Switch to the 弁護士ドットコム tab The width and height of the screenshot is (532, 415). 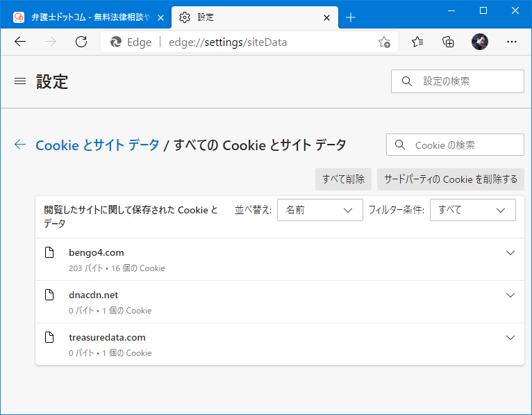pos(87,17)
